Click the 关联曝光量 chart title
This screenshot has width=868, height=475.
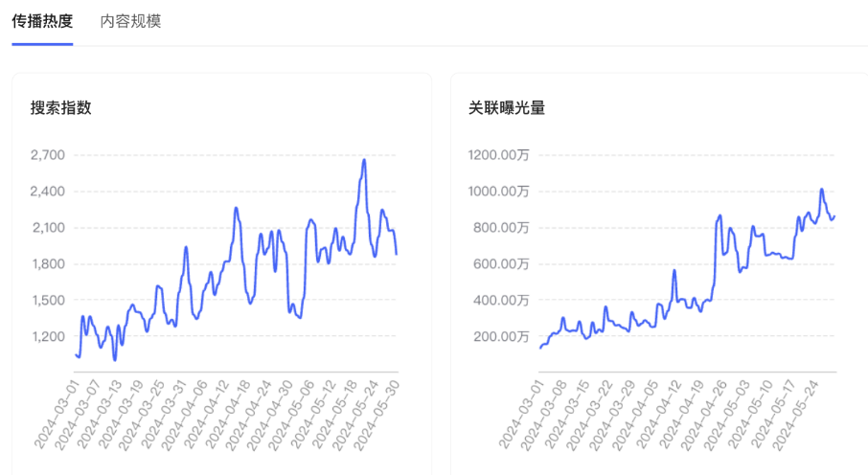coord(507,107)
